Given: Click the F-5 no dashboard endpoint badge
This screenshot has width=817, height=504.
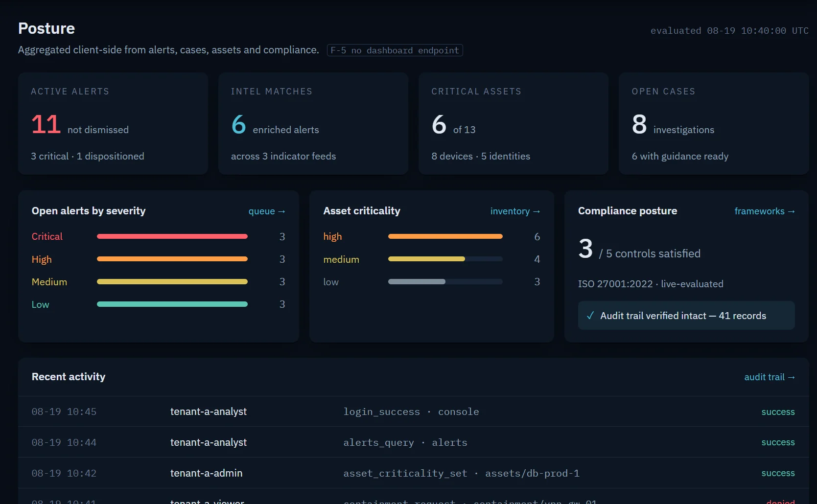Looking at the screenshot, I should pyautogui.click(x=395, y=50).
